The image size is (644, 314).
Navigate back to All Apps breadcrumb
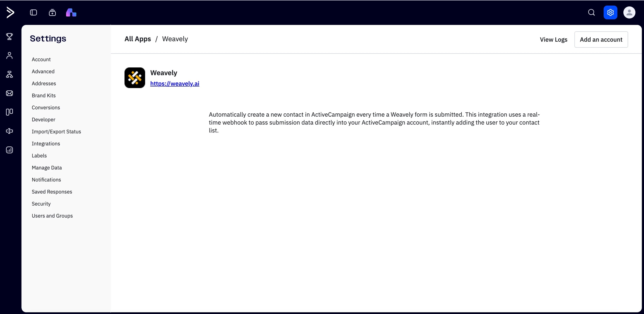[x=138, y=39]
